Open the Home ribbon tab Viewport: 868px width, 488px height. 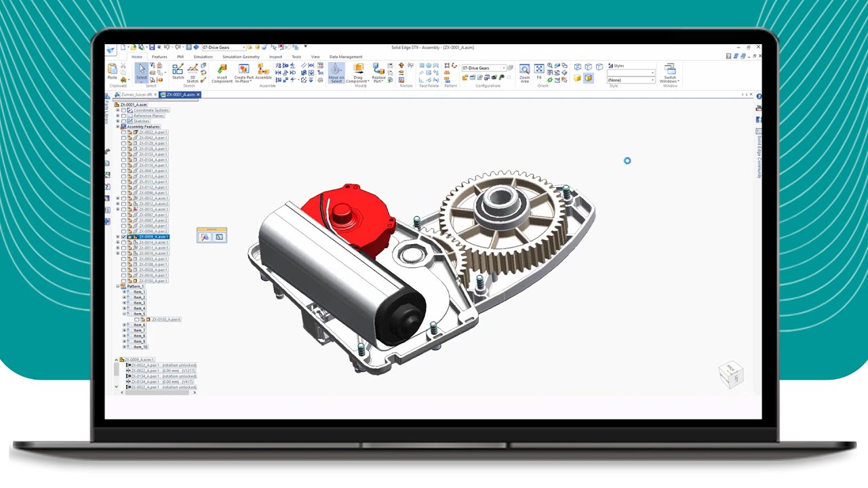point(137,57)
